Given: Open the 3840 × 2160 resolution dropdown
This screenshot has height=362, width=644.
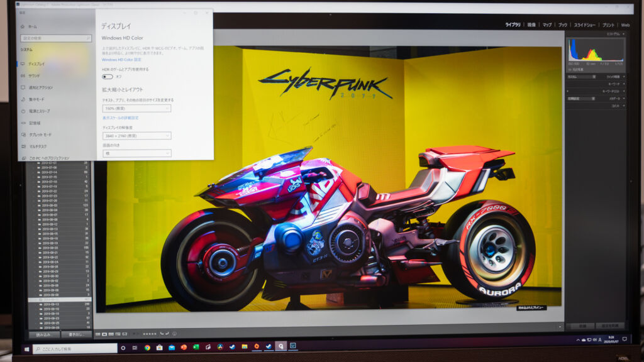Looking at the screenshot, I should [136, 136].
